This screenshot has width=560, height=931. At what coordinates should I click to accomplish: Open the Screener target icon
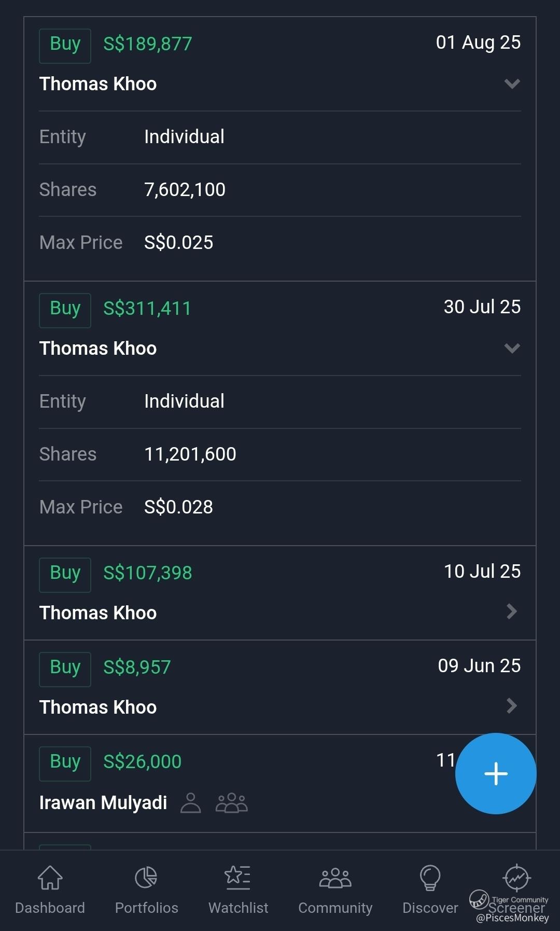pyautogui.click(x=516, y=878)
